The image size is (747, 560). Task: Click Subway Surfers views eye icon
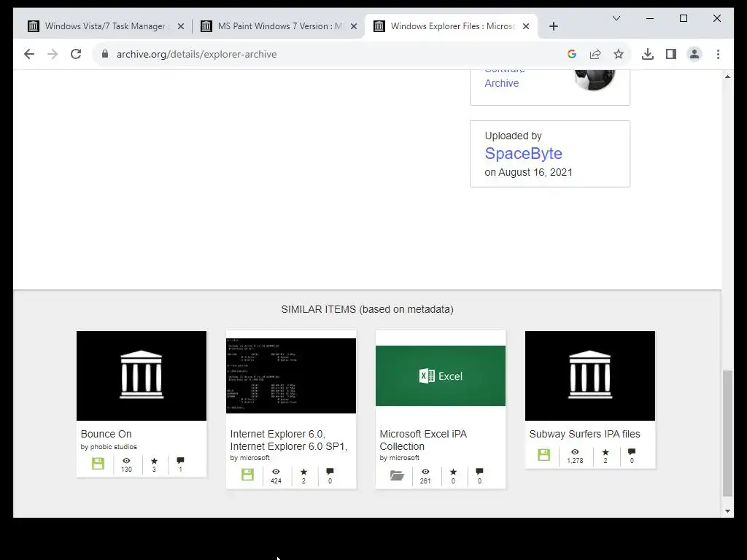point(575,451)
